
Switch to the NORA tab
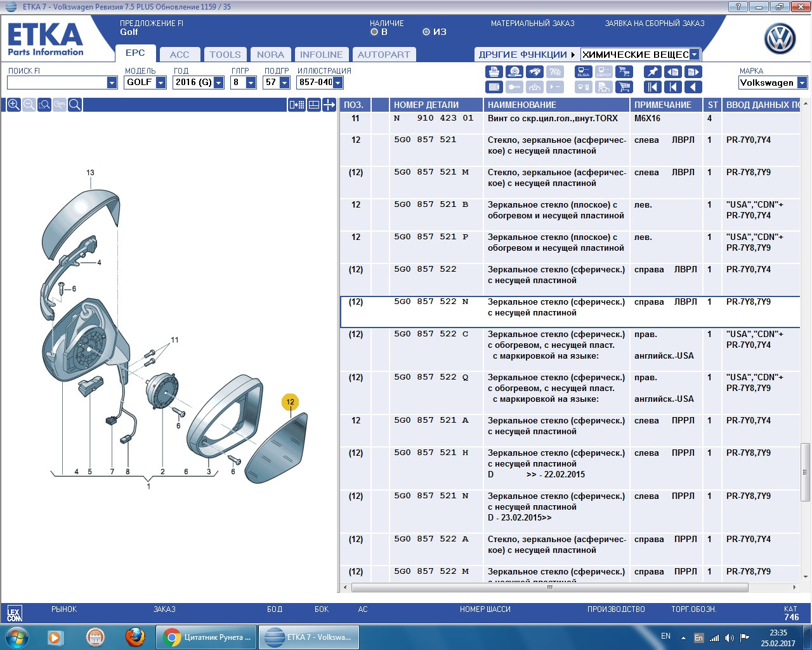pyautogui.click(x=270, y=55)
